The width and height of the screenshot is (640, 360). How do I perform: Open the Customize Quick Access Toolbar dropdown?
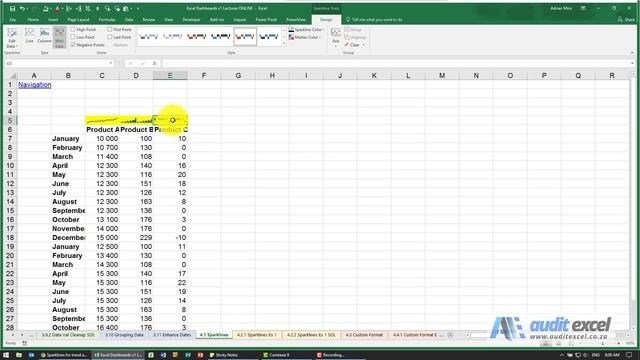(x=138, y=9)
